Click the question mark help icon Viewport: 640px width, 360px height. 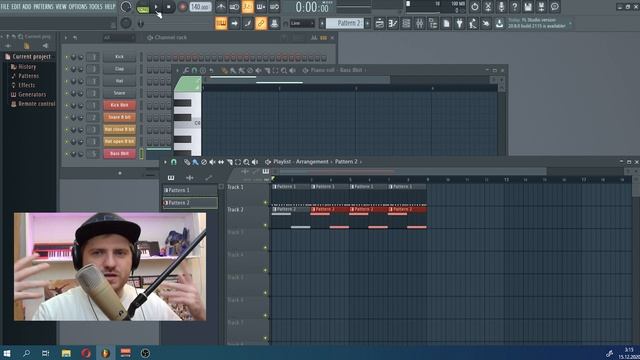515,7
